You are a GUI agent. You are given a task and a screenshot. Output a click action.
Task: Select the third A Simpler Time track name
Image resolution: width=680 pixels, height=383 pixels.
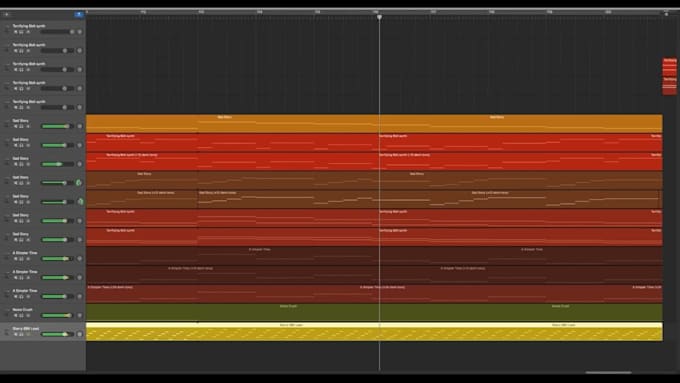pos(25,291)
